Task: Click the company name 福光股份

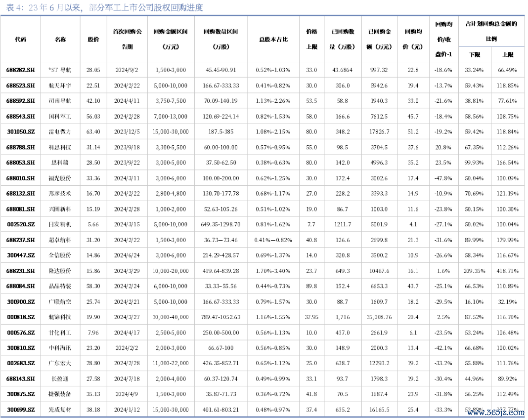Action: coord(60,178)
